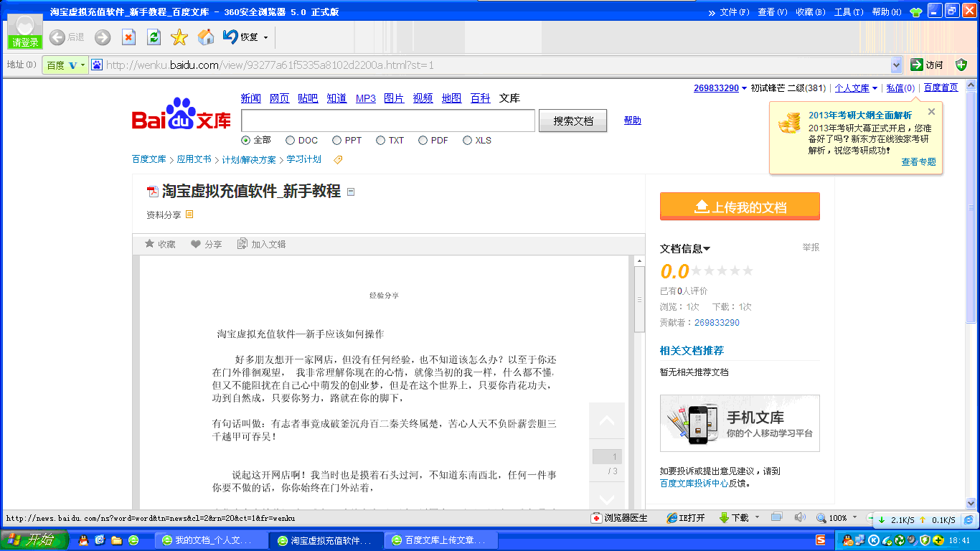Open the 新闻 navigation link
This screenshot has width=980, height=551.
(250, 98)
